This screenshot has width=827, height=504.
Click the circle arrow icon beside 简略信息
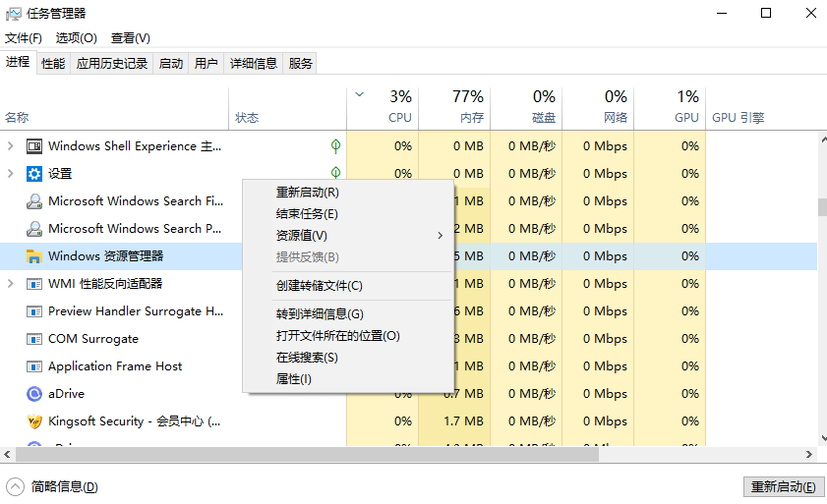tap(16, 486)
